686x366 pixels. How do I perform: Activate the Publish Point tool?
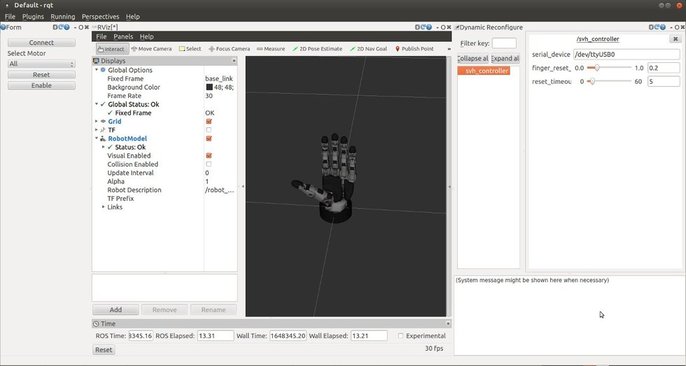(414, 49)
